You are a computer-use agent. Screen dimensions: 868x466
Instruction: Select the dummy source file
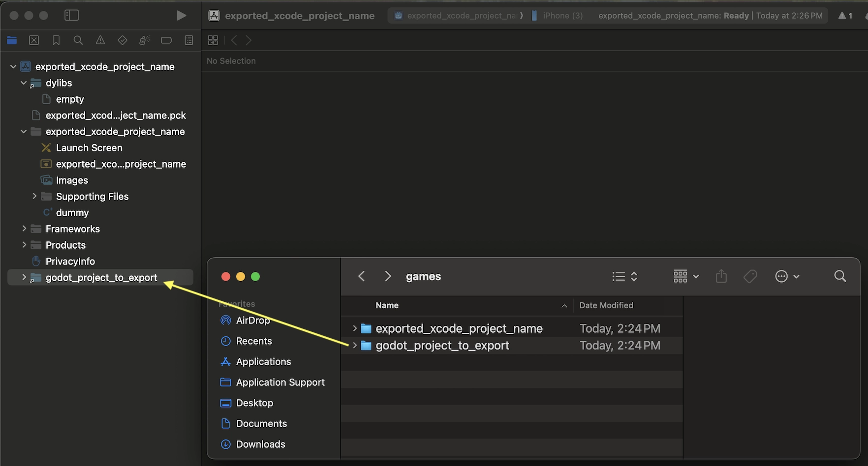point(72,212)
